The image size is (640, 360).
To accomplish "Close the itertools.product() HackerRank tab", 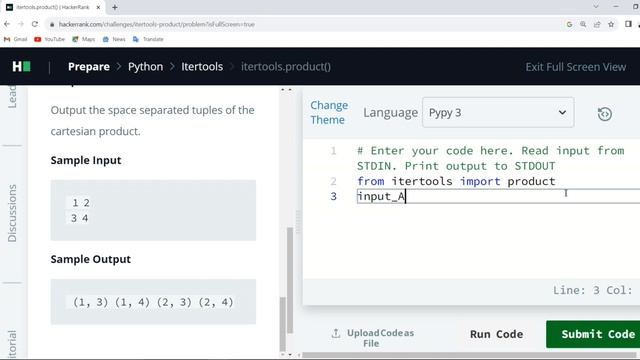I will pyautogui.click(x=98, y=7).
